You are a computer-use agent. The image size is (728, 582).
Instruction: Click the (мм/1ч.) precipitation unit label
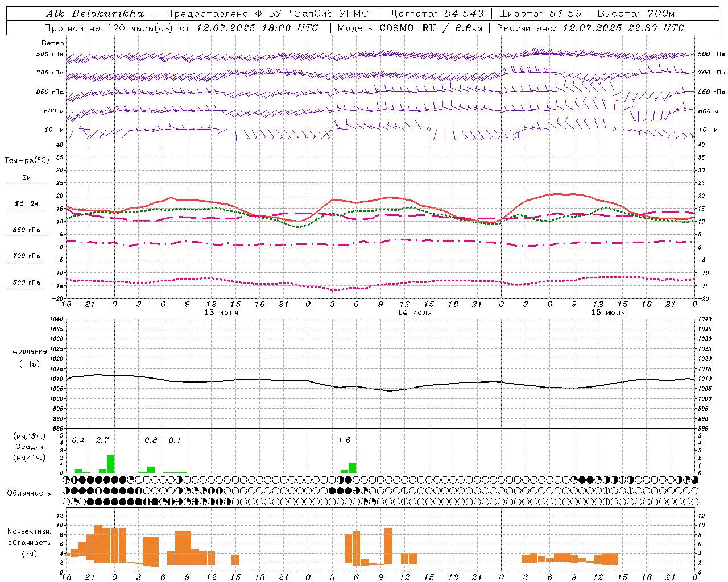pyautogui.click(x=30, y=458)
